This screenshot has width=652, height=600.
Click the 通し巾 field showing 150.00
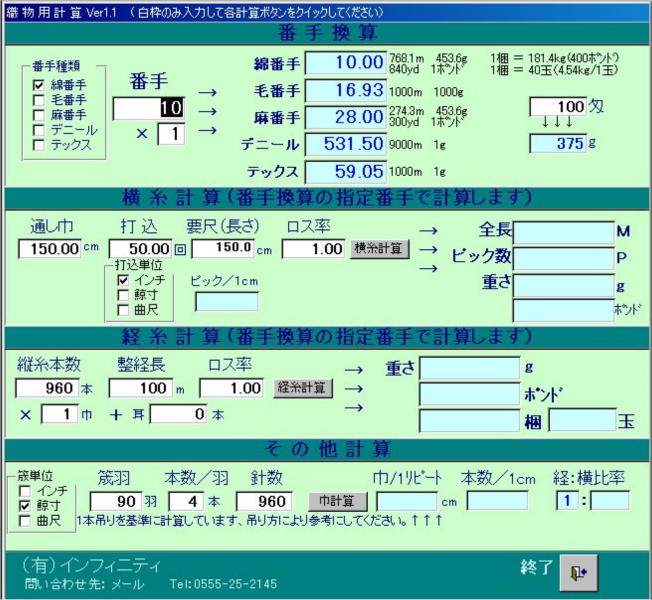[49, 249]
